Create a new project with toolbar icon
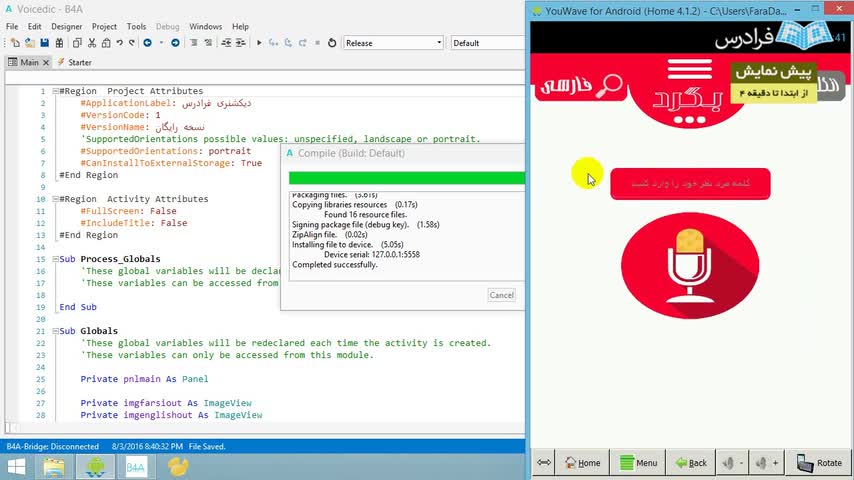Image resolution: width=854 pixels, height=480 pixels. point(15,43)
